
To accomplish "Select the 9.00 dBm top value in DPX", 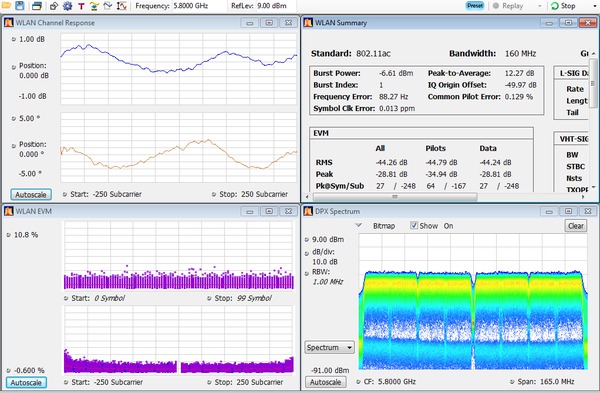I will click(328, 239).
